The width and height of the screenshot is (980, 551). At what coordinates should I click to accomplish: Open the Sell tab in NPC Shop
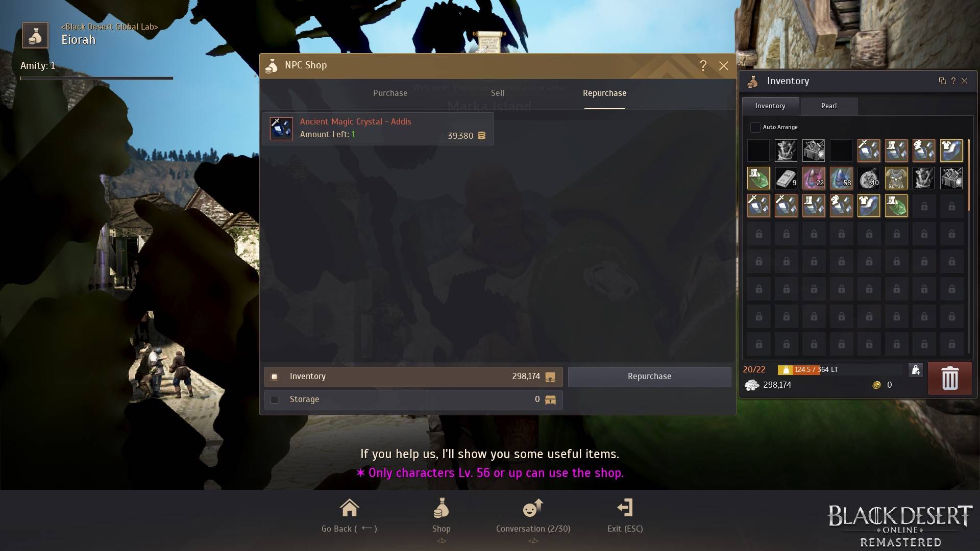pos(498,92)
